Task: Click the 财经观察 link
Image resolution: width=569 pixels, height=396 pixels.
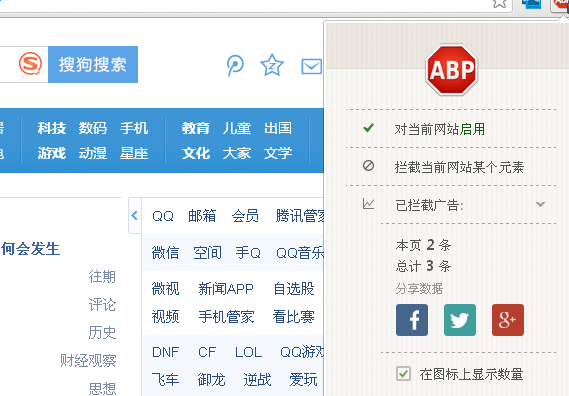Action: click(88, 360)
